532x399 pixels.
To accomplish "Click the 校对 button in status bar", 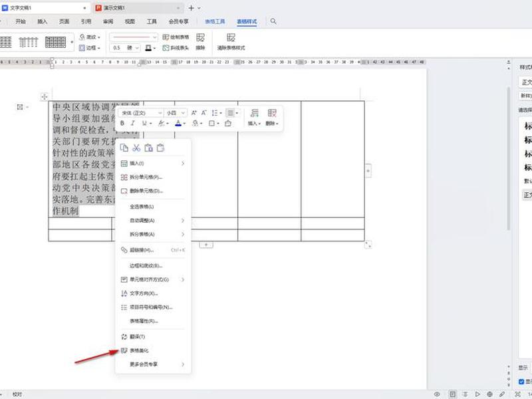I will click(x=17, y=394).
